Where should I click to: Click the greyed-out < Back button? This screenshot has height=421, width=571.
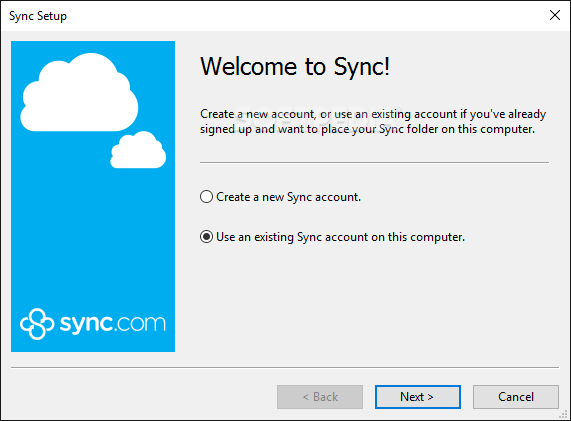320,397
